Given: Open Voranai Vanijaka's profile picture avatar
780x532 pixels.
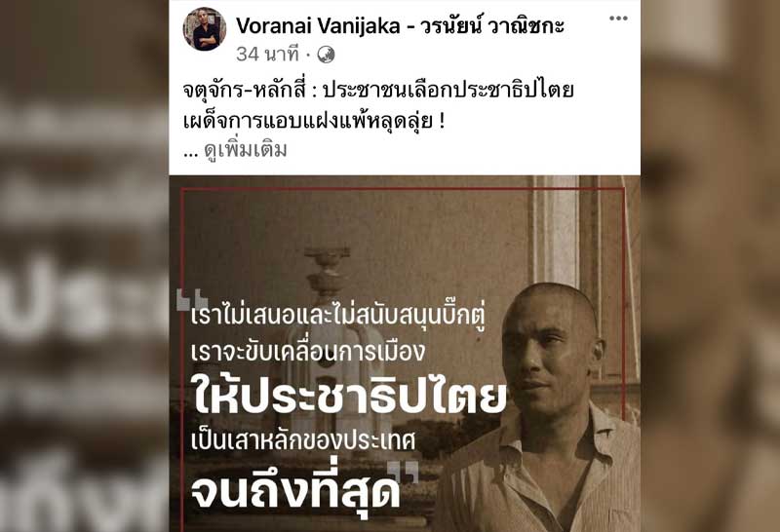Looking at the screenshot, I should pyautogui.click(x=205, y=29).
